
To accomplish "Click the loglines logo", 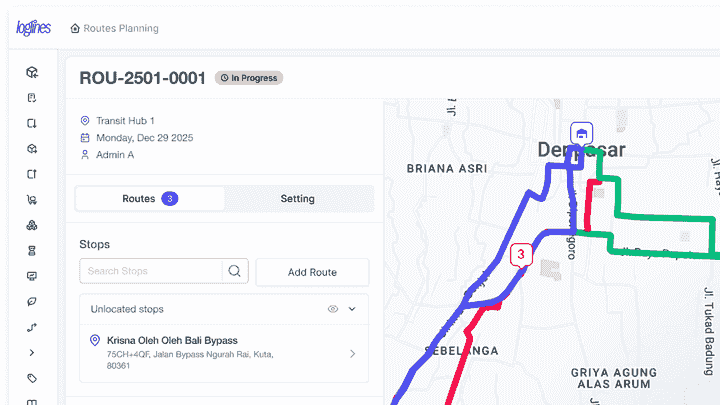I will pos(34,28).
